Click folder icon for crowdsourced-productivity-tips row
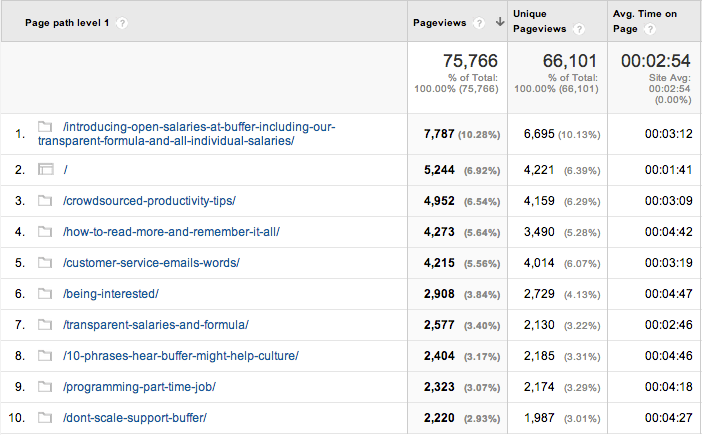Image resolution: width=702 pixels, height=435 pixels. 45,200
